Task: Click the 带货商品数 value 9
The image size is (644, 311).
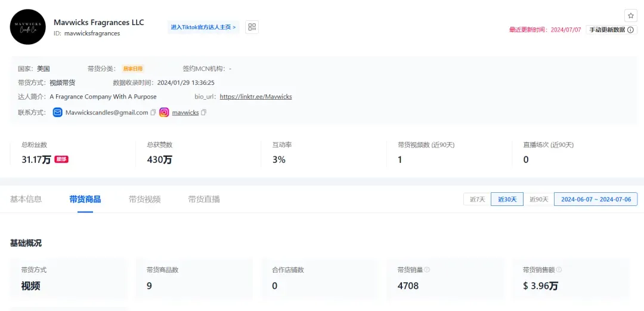Action: pyautogui.click(x=149, y=285)
